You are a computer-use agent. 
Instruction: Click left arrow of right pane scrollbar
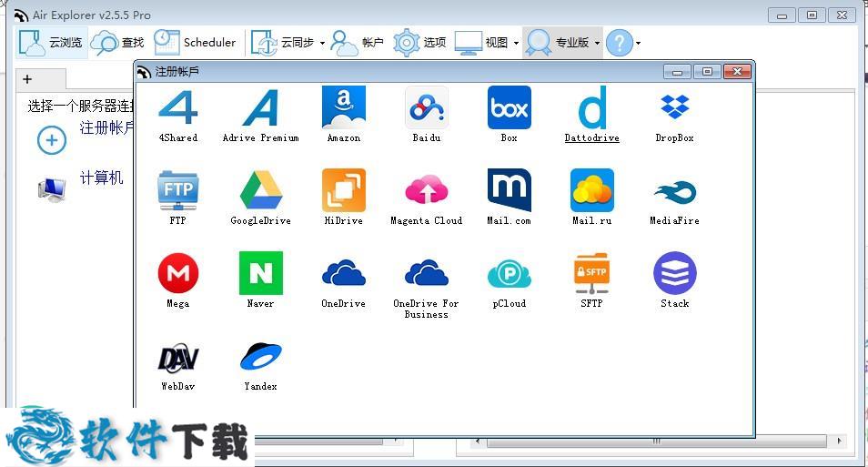pyautogui.click(x=478, y=441)
